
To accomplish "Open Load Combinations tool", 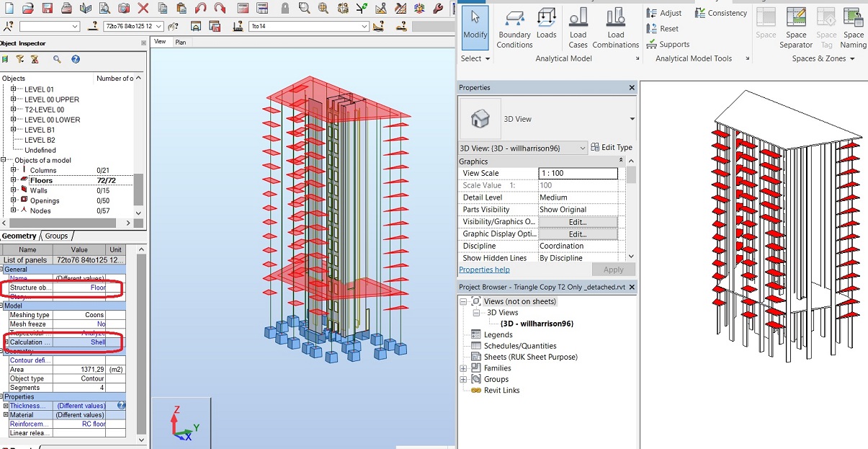I will pyautogui.click(x=616, y=29).
